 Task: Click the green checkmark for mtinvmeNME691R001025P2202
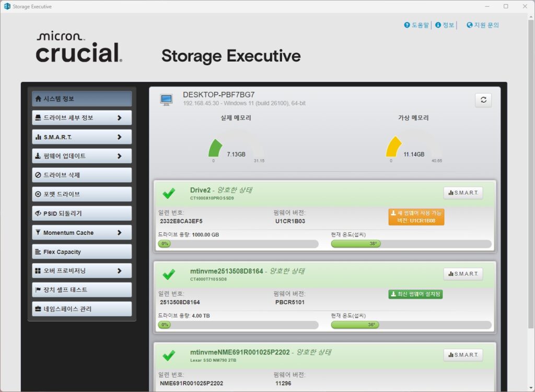pos(169,355)
